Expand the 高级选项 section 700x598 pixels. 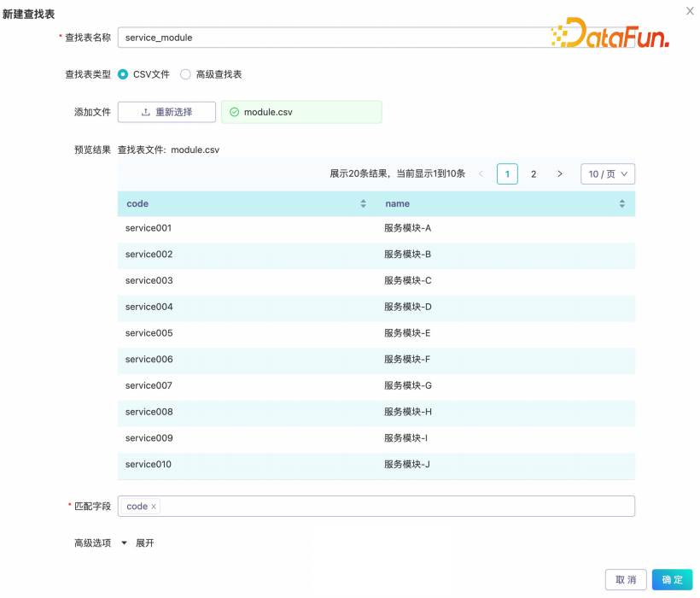point(137,543)
